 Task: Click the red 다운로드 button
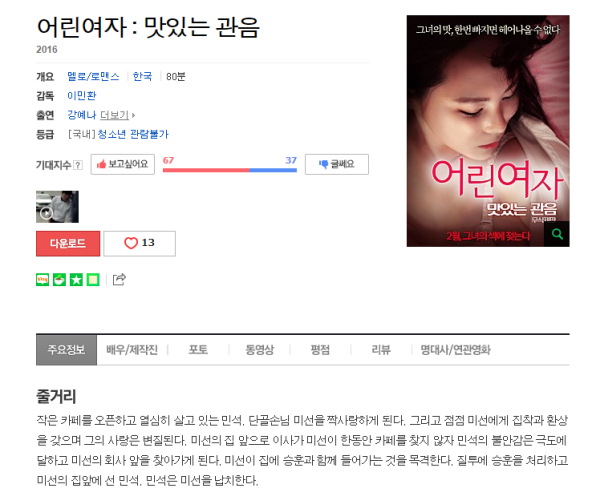click(x=68, y=243)
